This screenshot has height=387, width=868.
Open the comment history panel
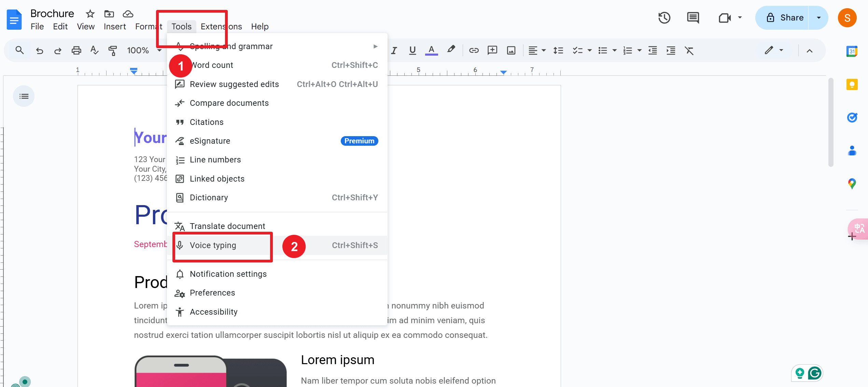pyautogui.click(x=693, y=17)
